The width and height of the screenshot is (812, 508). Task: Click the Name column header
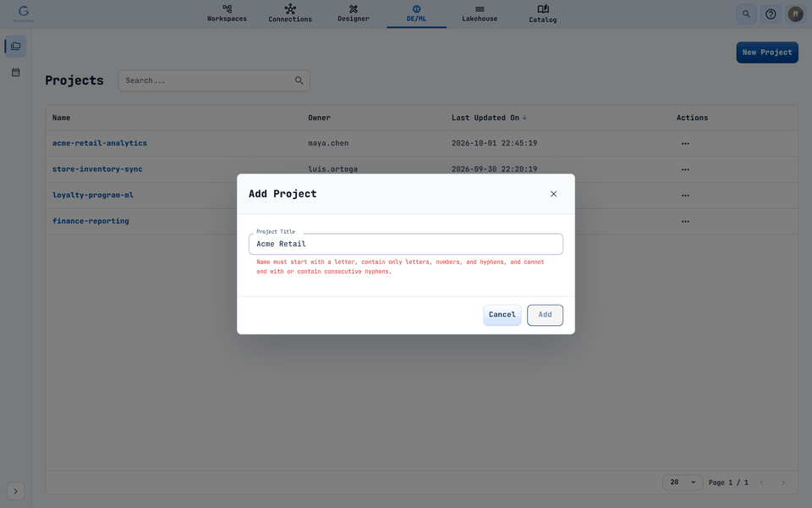tap(61, 118)
